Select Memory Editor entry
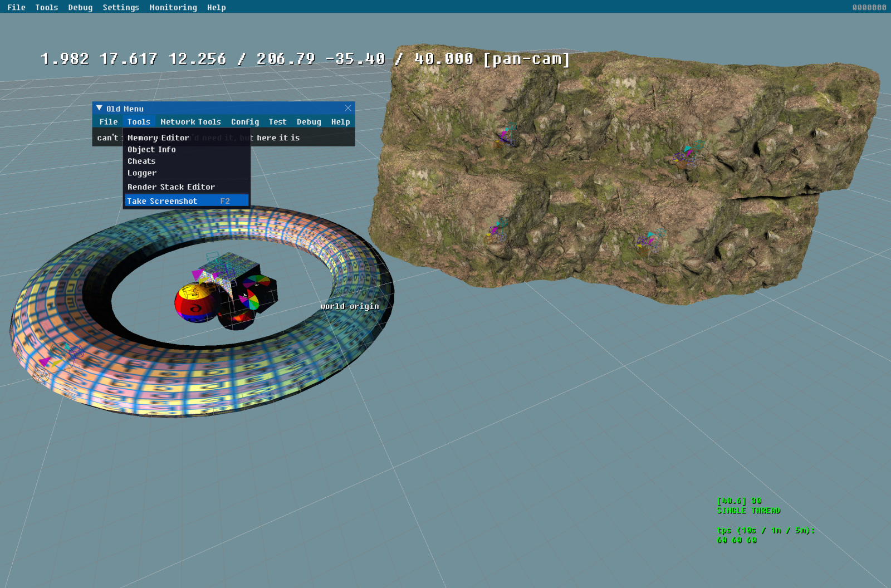The height and width of the screenshot is (588, 891). [x=187, y=138]
